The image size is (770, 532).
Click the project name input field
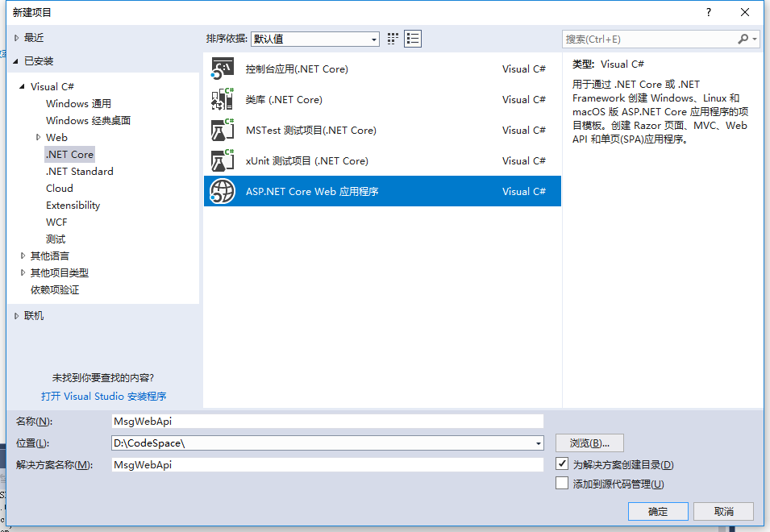pyautogui.click(x=327, y=422)
